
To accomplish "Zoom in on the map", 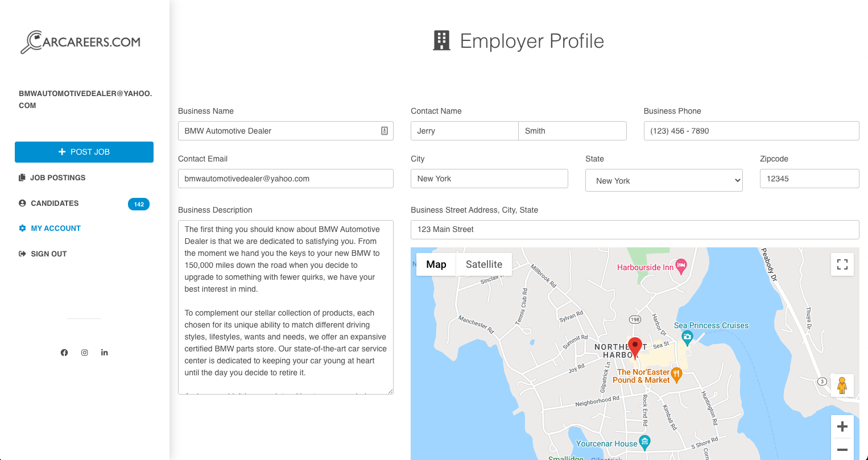I will pos(842,426).
